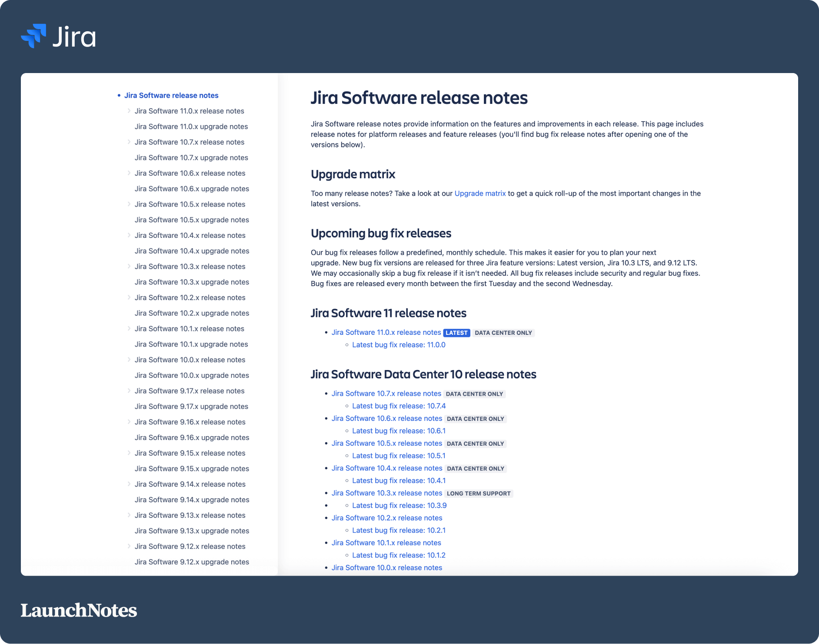Image resolution: width=819 pixels, height=644 pixels.
Task: Open Jira Software 9.14.x upgrade notes in sidebar
Action: 192,500
